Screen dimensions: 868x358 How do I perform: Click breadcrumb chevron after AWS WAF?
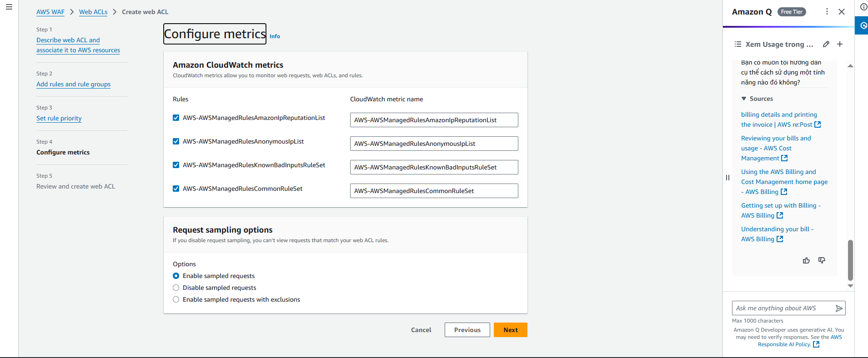coord(72,12)
